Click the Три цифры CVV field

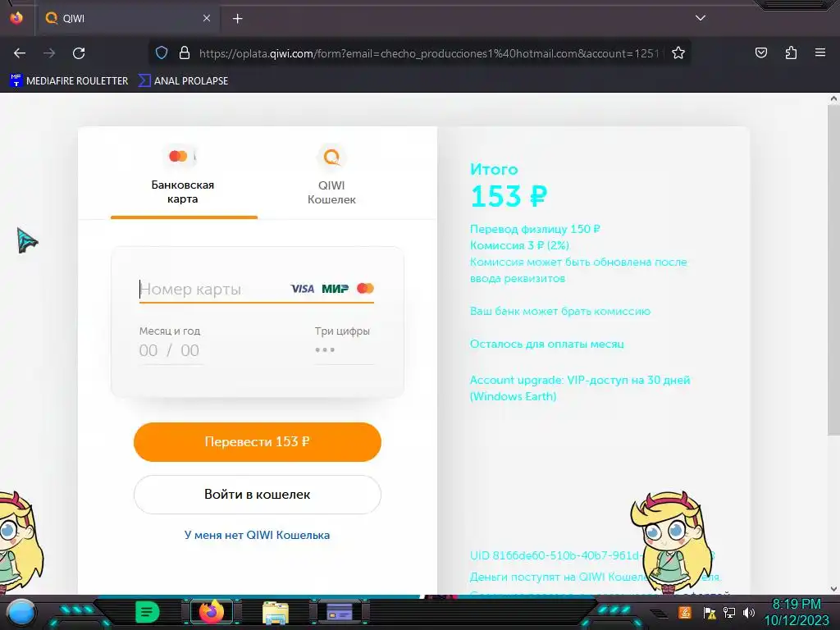[x=344, y=350]
